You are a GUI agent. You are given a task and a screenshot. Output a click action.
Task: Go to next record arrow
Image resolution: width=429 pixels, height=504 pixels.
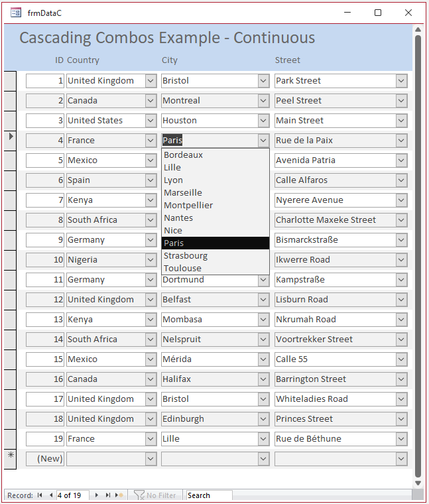(96, 495)
